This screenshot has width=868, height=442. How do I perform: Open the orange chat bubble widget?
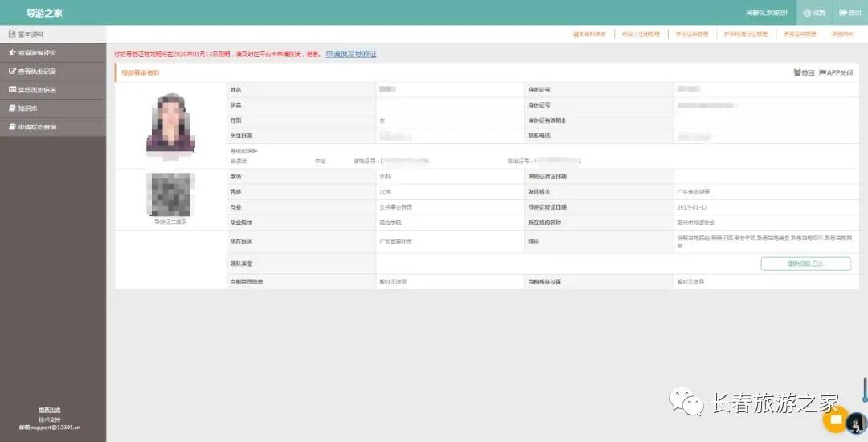835,420
